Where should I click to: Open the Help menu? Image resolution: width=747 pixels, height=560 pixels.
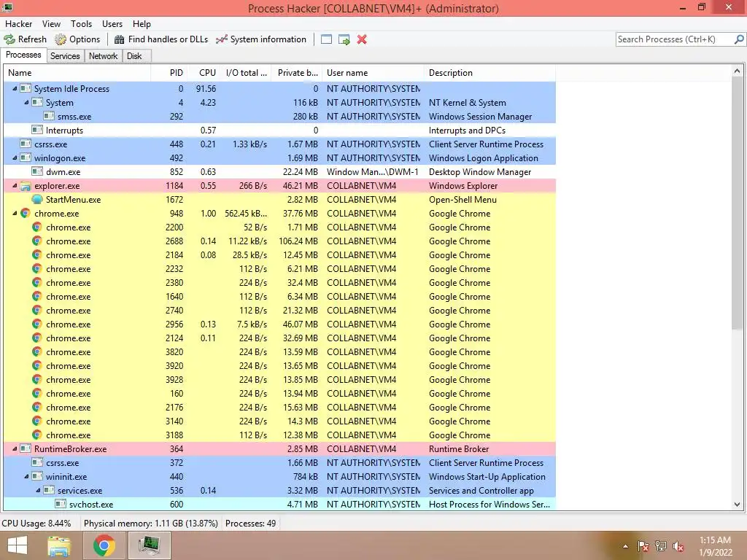(142, 24)
